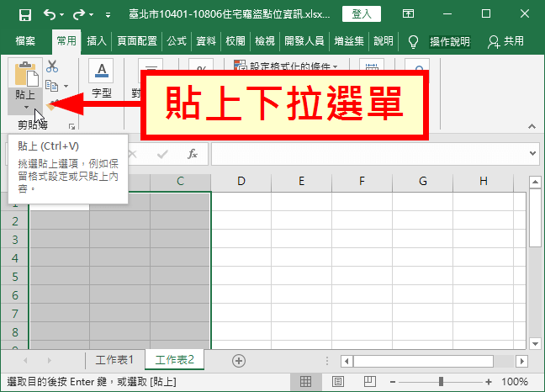This screenshot has height=392, width=545.
Task: Select column E header
Action: (x=301, y=181)
